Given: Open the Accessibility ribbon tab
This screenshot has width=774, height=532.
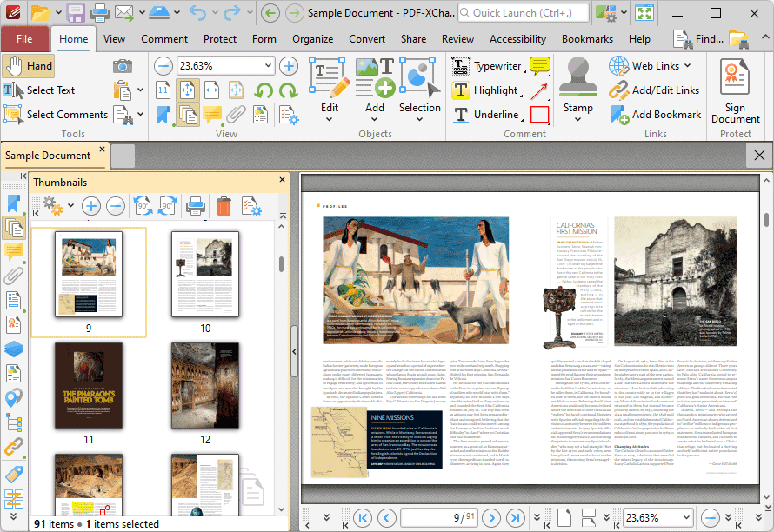Looking at the screenshot, I should tap(517, 39).
